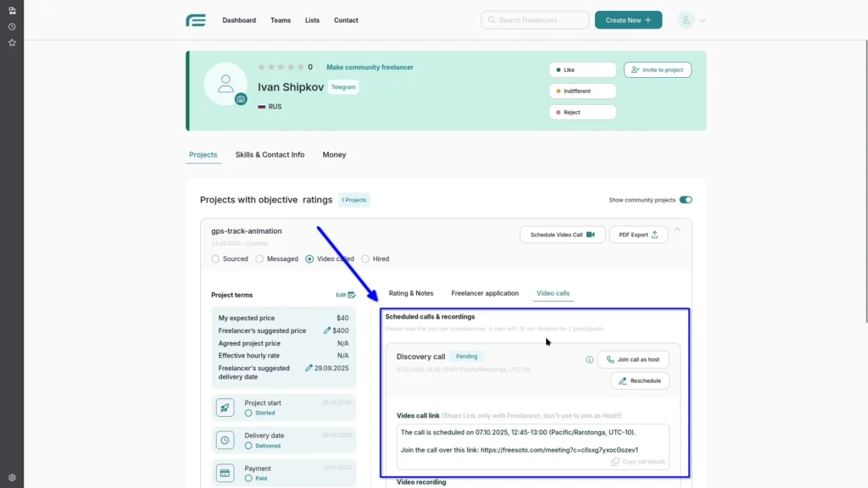The width and height of the screenshot is (868, 488).
Task: Open the Create New dropdown button
Action: click(x=628, y=19)
